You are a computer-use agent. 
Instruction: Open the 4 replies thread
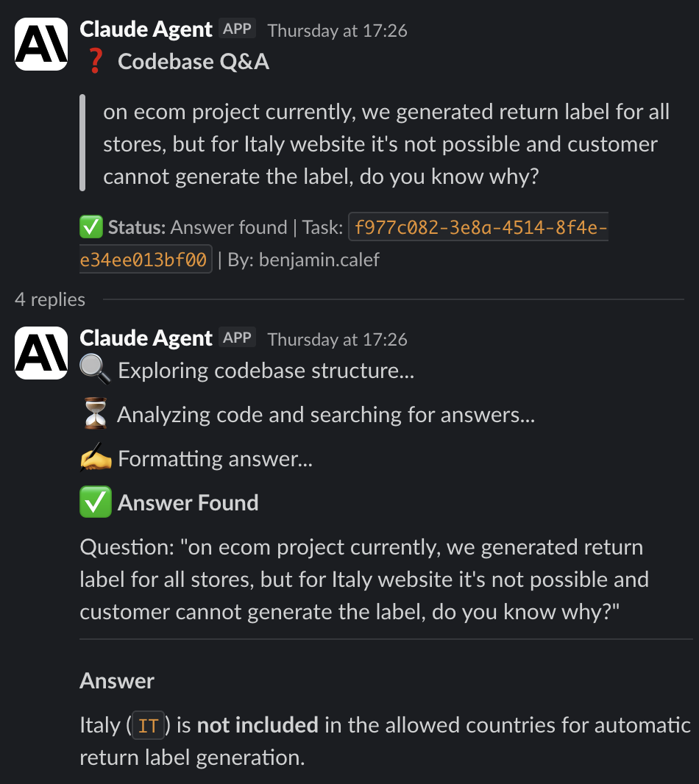(x=49, y=300)
